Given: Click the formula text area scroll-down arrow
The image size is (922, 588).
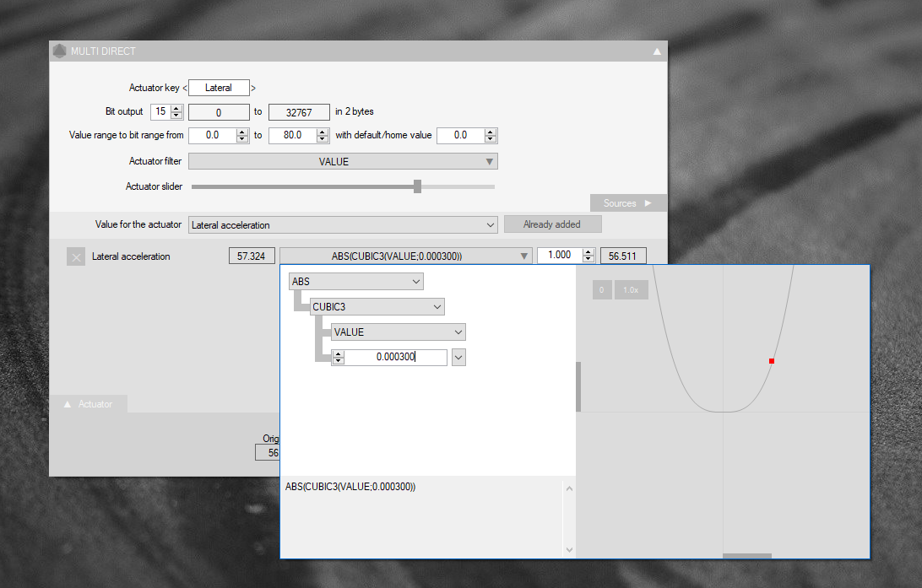Looking at the screenshot, I should click(x=569, y=550).
